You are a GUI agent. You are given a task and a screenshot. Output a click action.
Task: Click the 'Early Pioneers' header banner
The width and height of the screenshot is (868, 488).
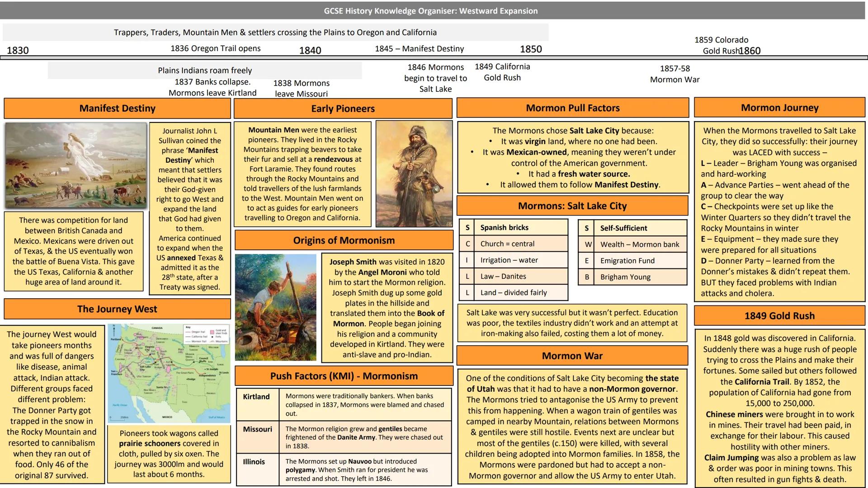coord(343,108)
